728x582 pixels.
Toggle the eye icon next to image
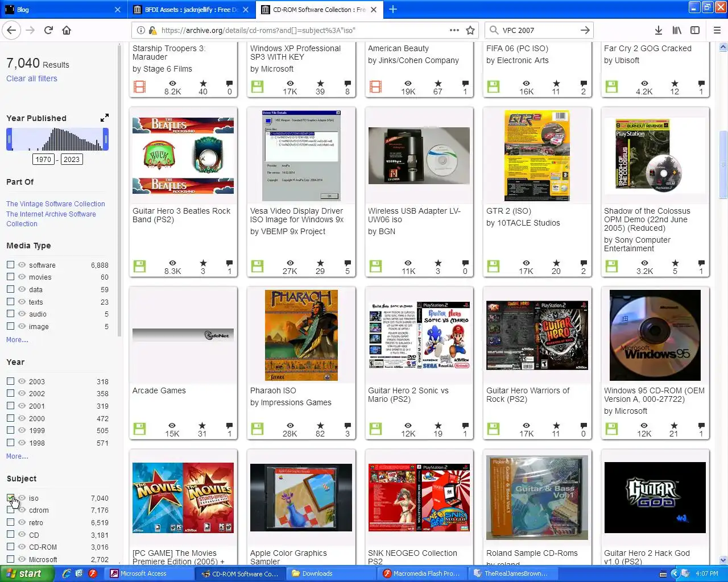coord(22,326)
